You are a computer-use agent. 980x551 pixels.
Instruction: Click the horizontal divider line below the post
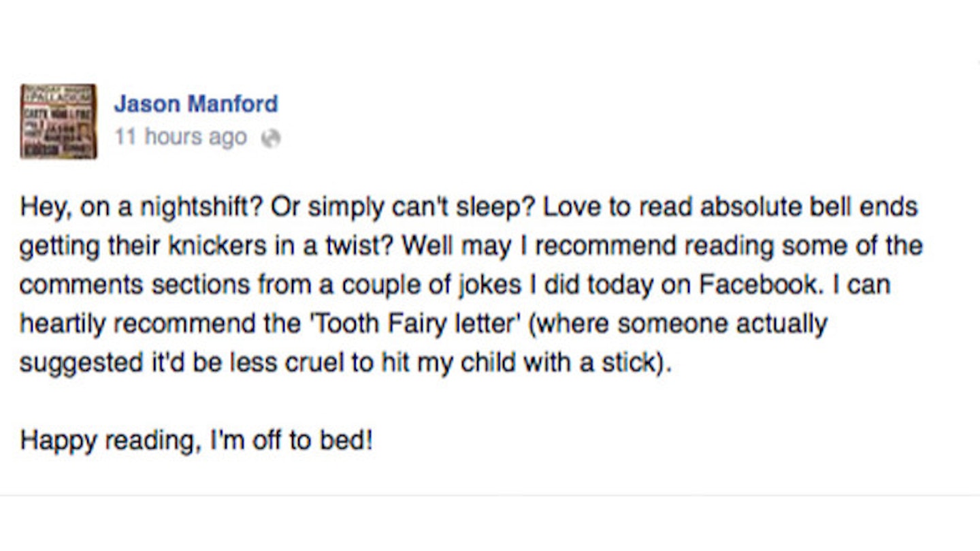pyautogui.click(x=490, y=495)
